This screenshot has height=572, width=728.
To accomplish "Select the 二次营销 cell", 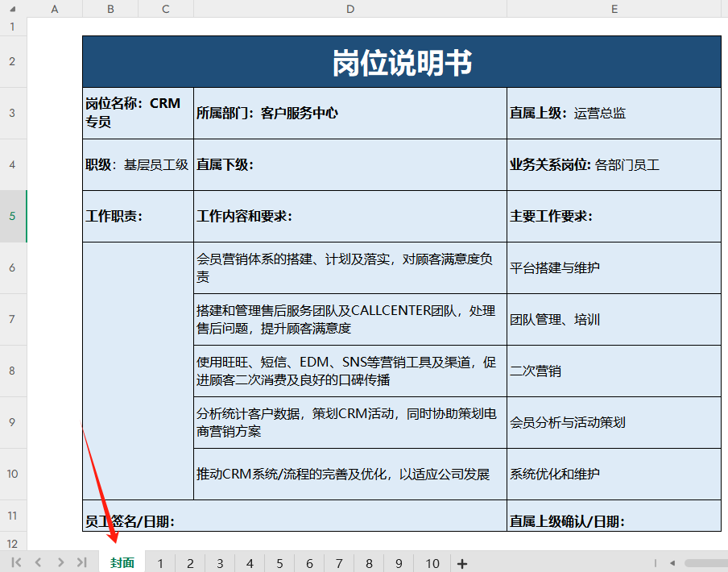I will [x=614, y=371].
